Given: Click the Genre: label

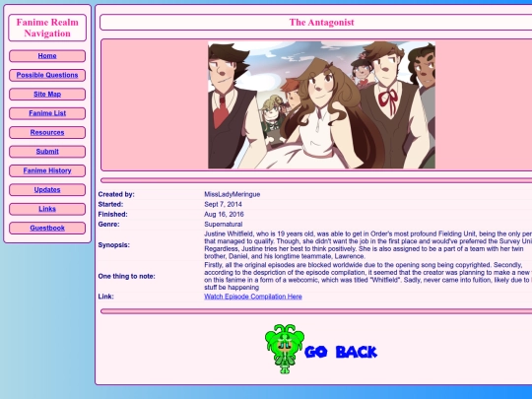Looking at the screenshot, I should tap(108, 225).
